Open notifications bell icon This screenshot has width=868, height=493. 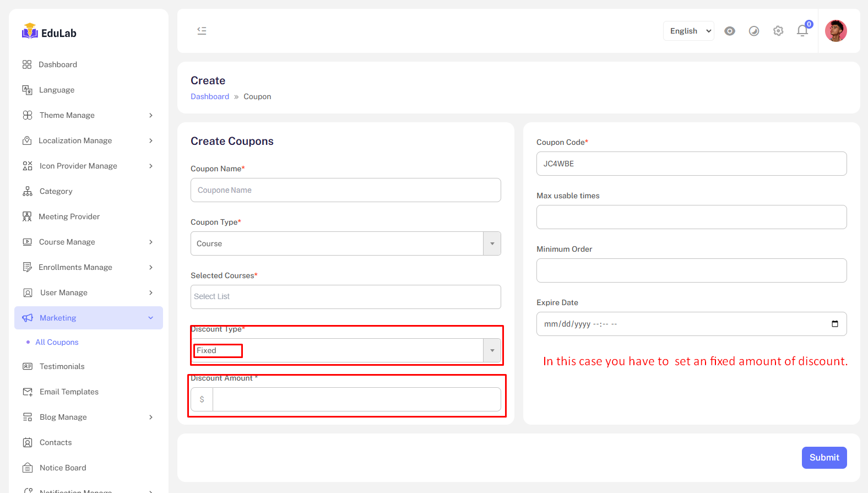click(x=802, y=31)
